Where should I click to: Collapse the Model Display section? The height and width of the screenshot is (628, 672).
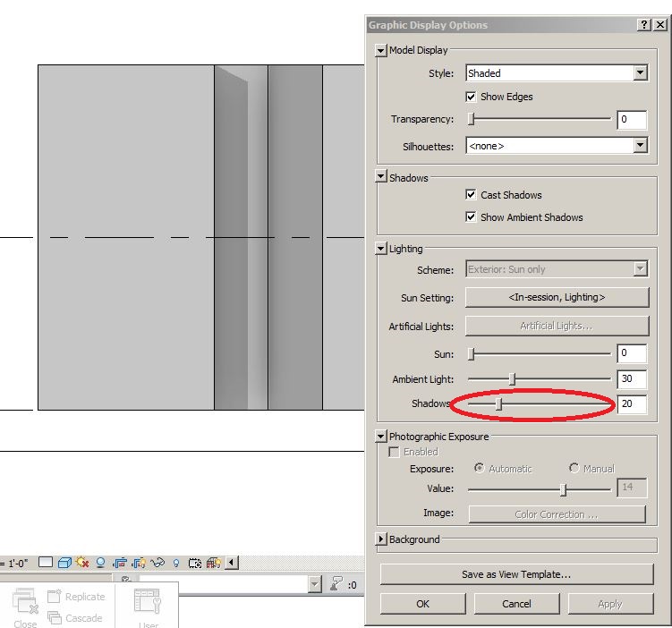coord(380,51)
